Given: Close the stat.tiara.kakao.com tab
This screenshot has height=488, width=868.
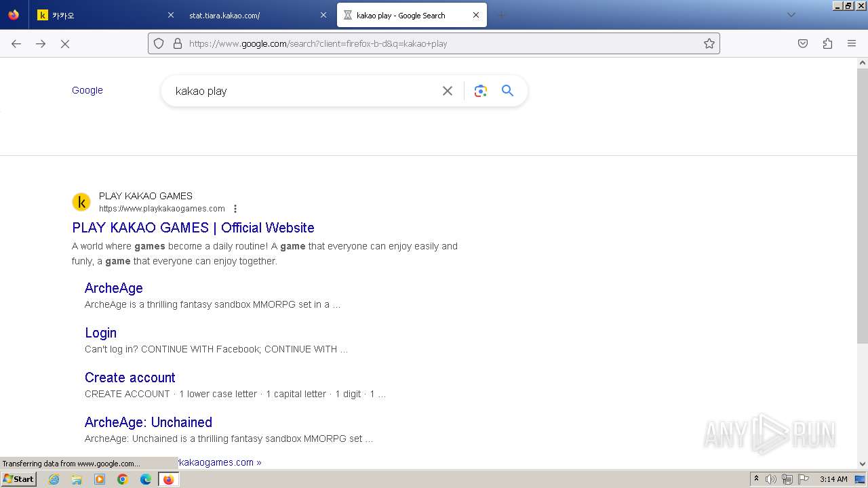Looking at the screenshot, I should pyautogui.click(x=323, y=15).
